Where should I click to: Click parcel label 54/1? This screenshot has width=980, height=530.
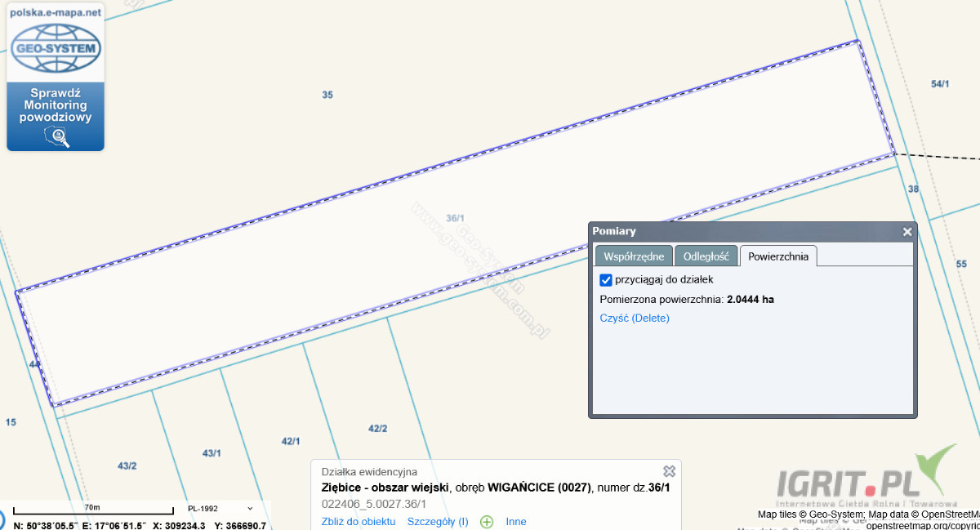940,83
